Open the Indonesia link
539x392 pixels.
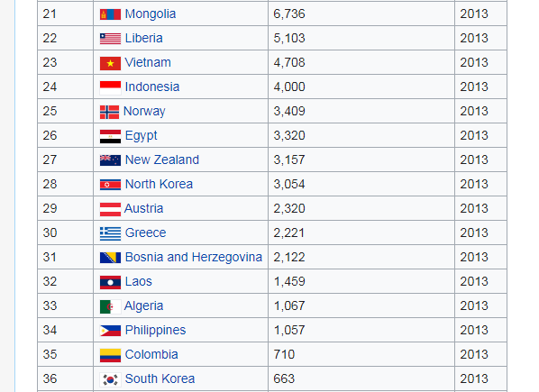click(x=152, y=87)
